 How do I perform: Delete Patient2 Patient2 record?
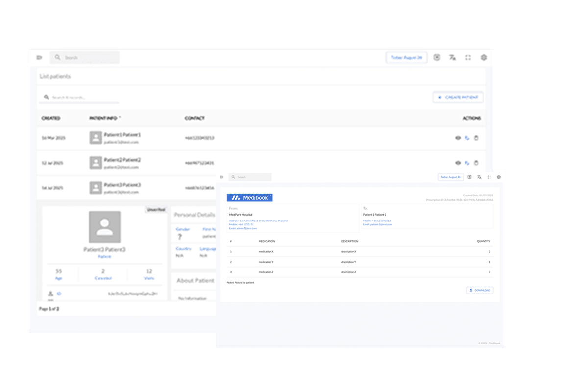[x=476, y=163]
